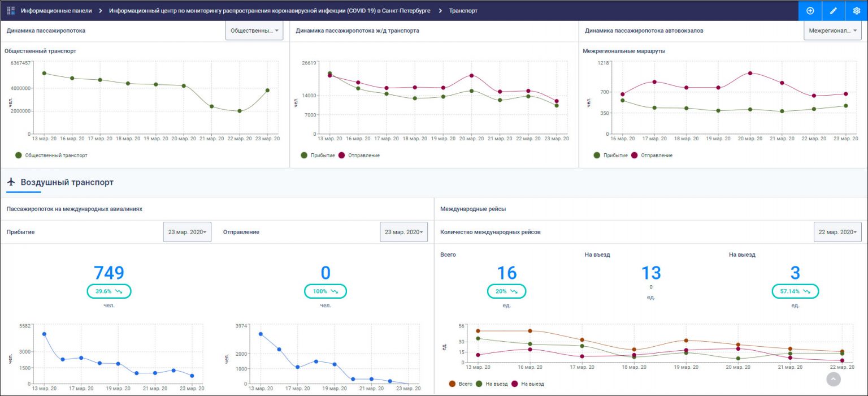This screenshot has width=868, height=396.
Task: Open the arrival date 23 мар. 2020 dropdown
Action: [187, 232]
